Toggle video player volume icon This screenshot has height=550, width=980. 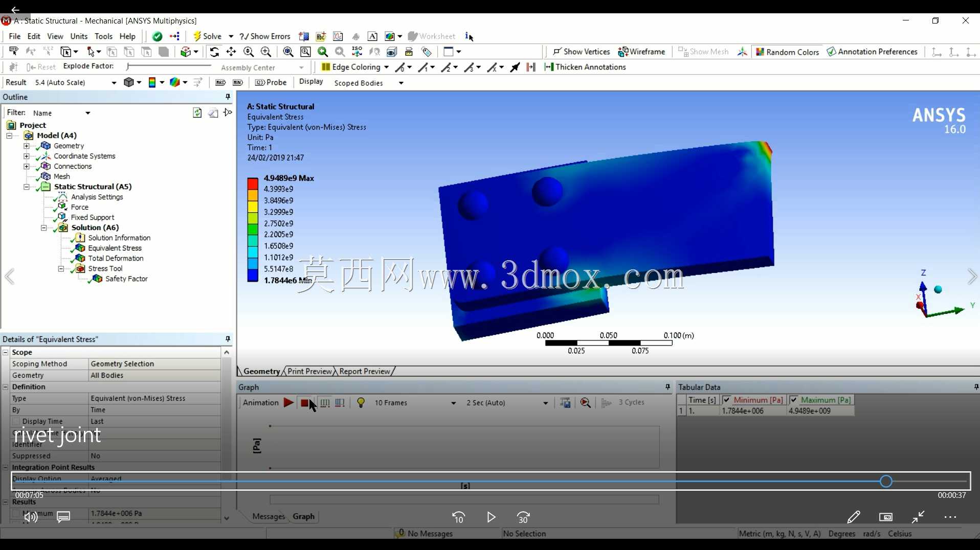click(31, 517)
